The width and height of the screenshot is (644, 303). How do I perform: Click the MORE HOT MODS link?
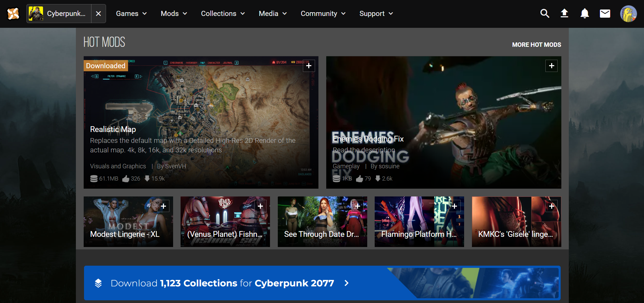[536, 45]
